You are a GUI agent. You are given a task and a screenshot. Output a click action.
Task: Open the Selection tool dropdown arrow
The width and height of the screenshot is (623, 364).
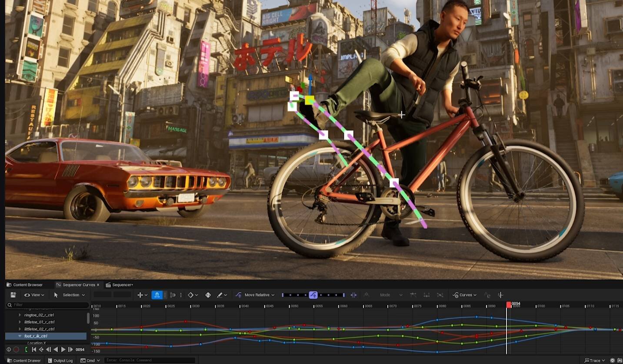83,295
